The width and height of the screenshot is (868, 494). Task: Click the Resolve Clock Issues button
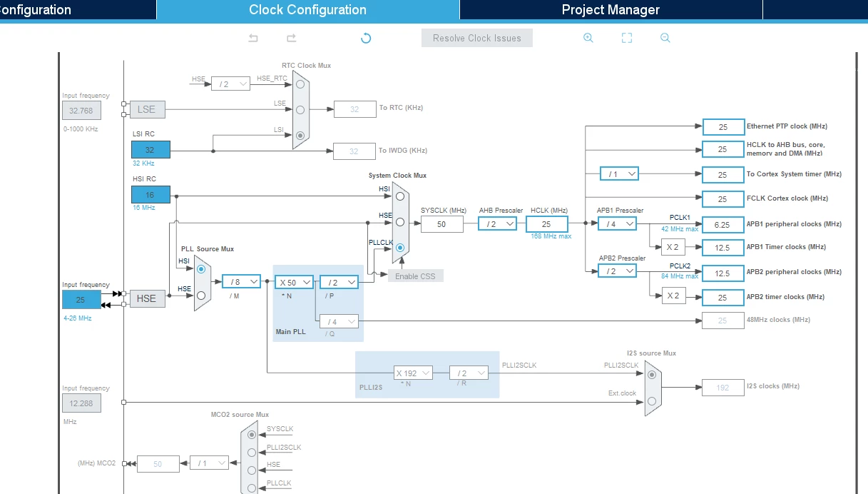click(477, 38)
